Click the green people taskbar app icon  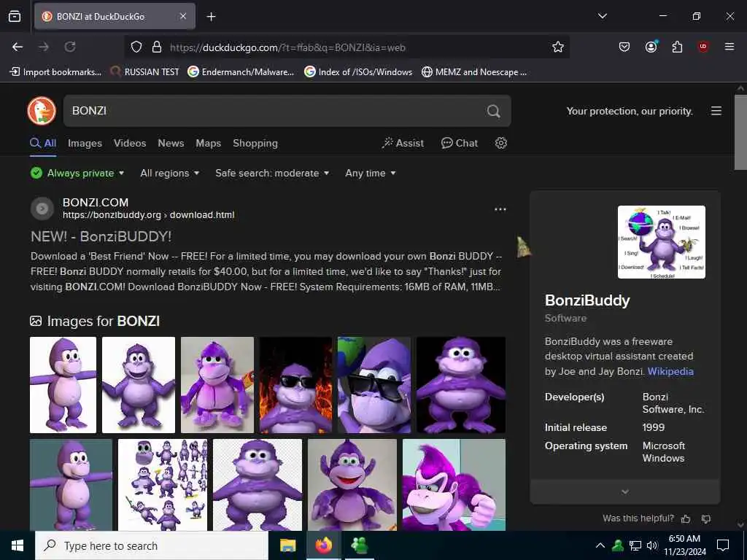(x=359, y=545)
